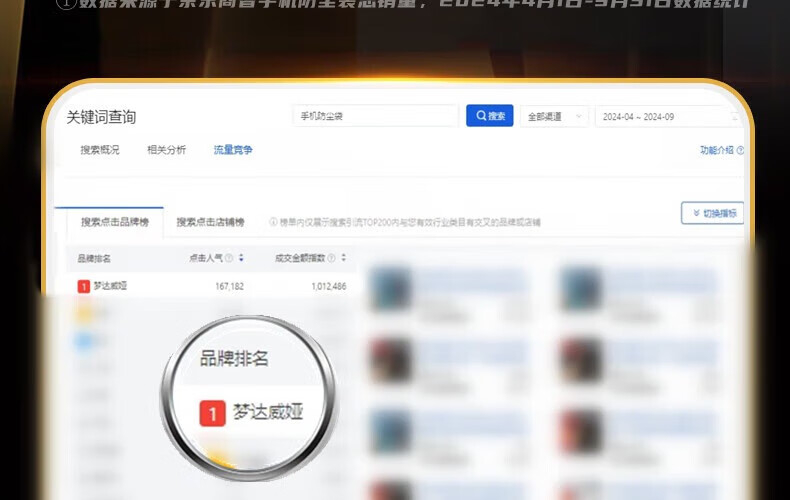This screenshot has height=500, width=790.
Task: Click the 1,012,486 transaction index value
Action: [x=329, y=286]
